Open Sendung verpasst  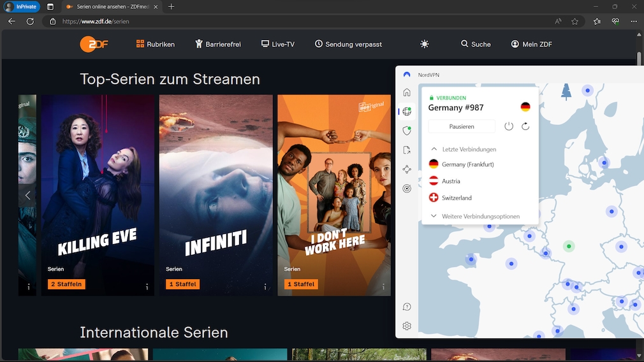(348, 44)
